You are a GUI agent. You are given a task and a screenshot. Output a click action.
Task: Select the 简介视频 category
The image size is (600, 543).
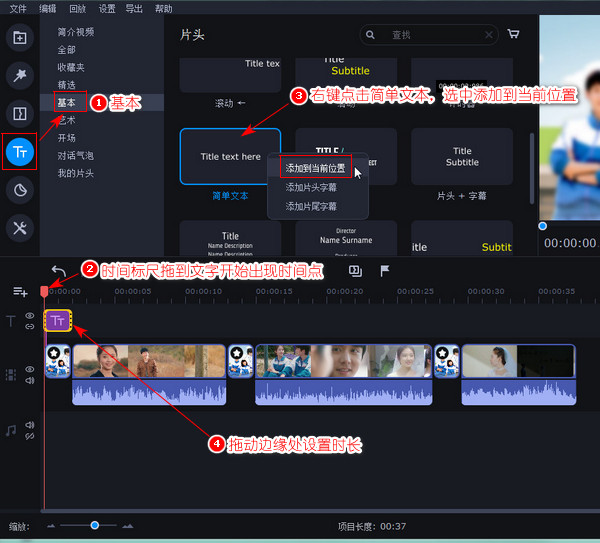tap(76, 32)
